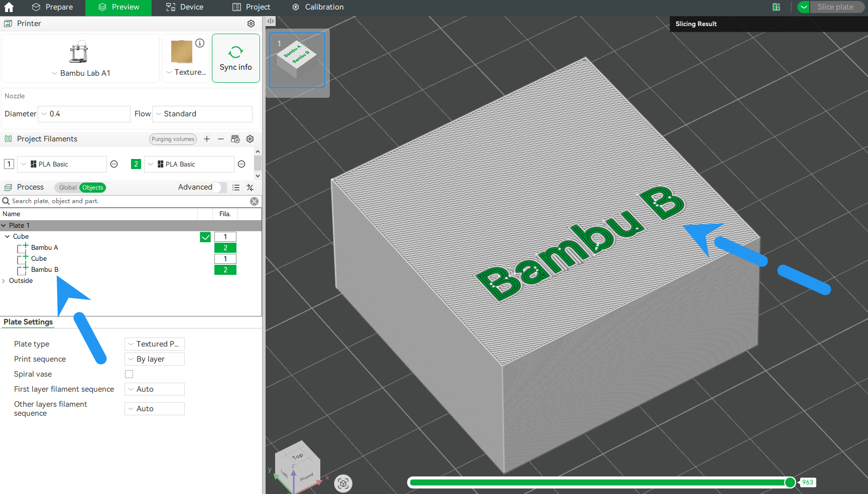Open the filament settings gear in Project Filaments
The height and width of the screenshot is (494, 868).
pos(250,139)
